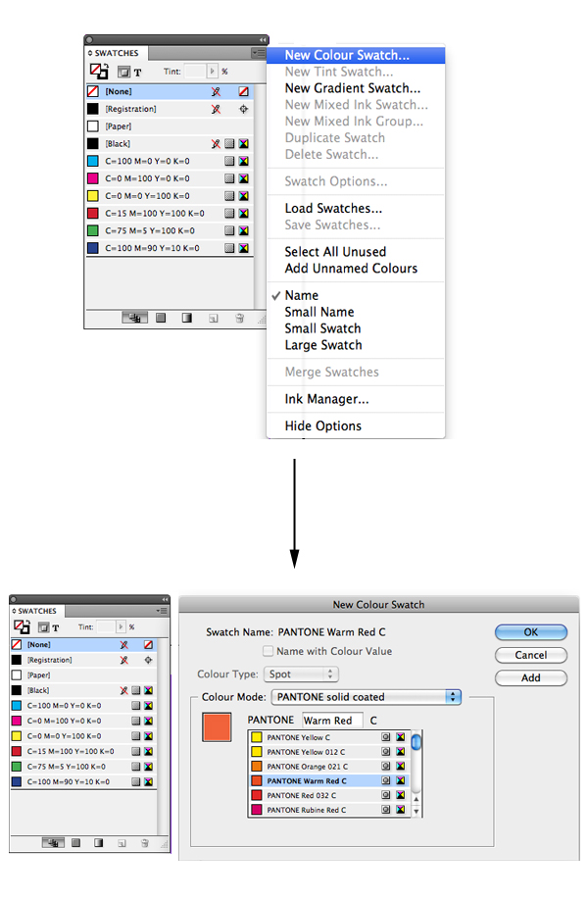Select upper Swatches panel tab

[116, 53]
